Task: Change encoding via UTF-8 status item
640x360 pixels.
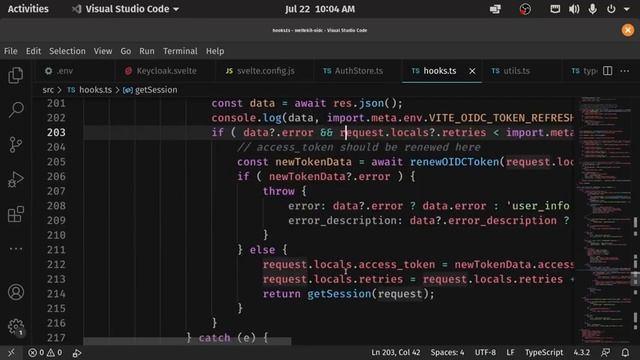Action: pos(485,352)
